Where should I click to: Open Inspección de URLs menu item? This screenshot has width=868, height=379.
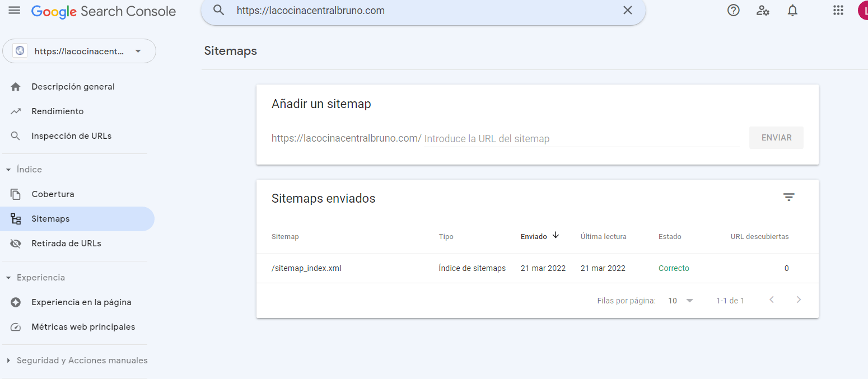coord(77,136)
